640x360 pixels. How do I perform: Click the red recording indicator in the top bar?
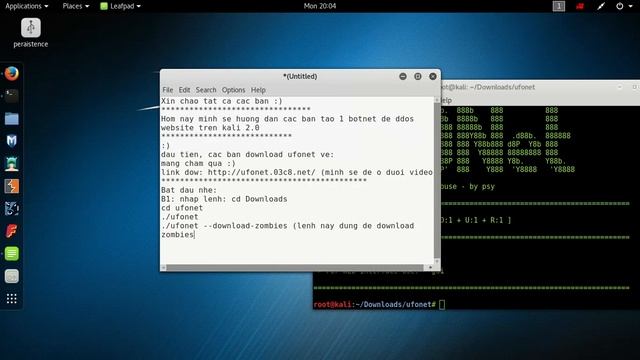(x=580, y=6)
